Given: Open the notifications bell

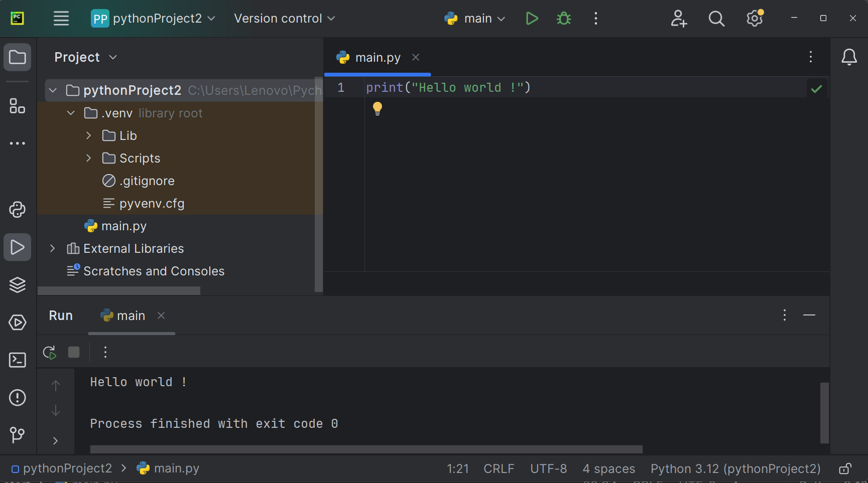Looking at the screenshot, I should pos(849,57).
